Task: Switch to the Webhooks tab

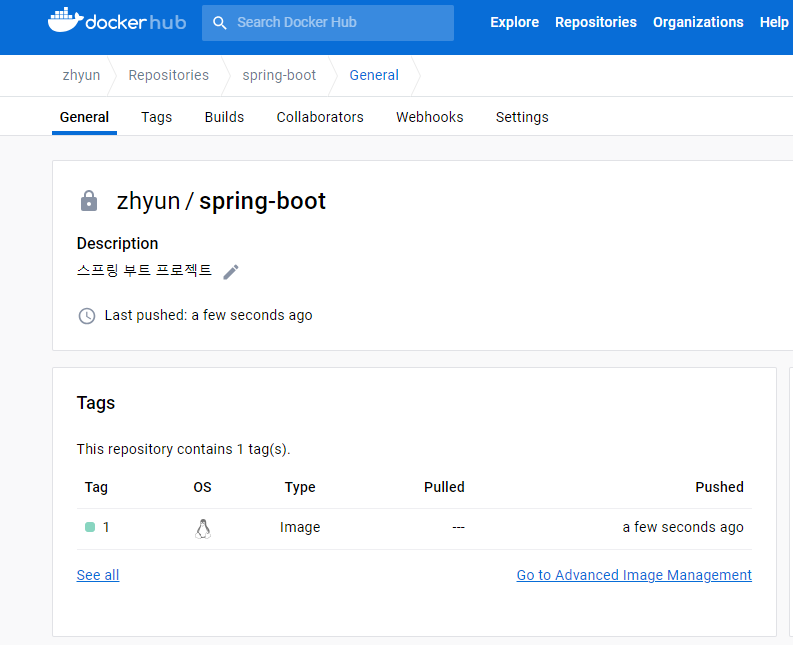Action: (430, 117)
